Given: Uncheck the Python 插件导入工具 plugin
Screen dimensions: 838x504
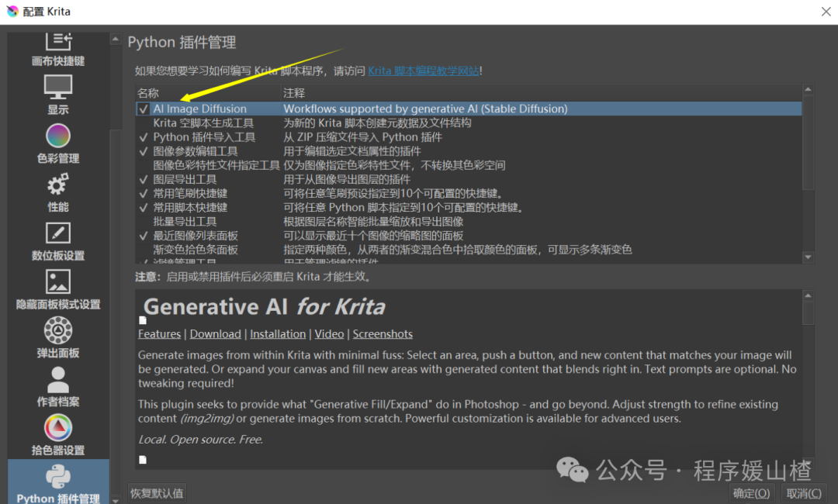Looking at the screenshot, I should 144,137.
